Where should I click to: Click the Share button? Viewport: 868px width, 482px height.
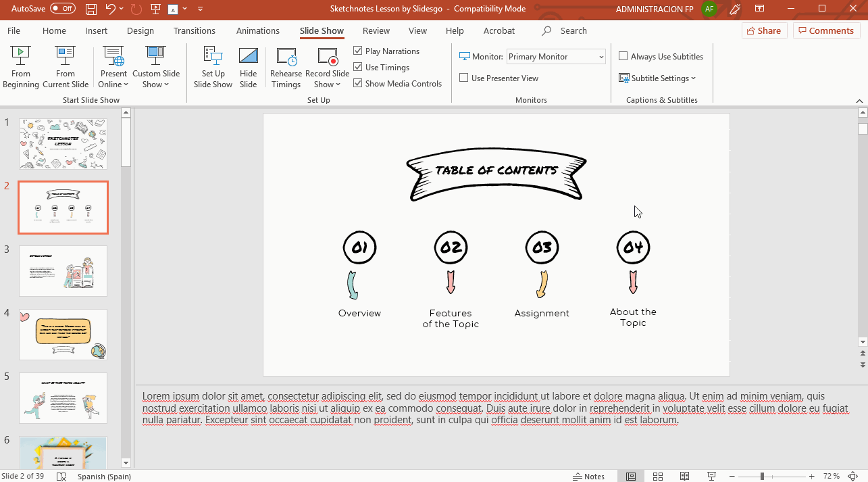click(763, 30)
